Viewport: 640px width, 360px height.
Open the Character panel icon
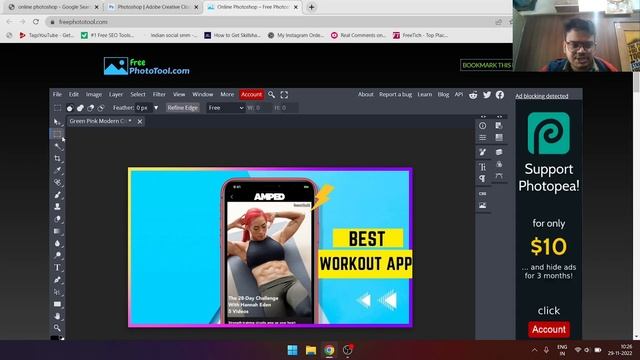(482, 167)
